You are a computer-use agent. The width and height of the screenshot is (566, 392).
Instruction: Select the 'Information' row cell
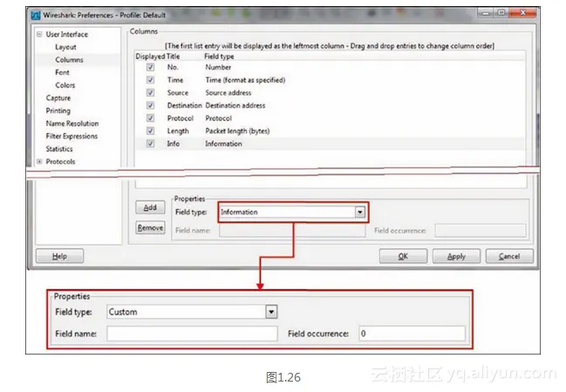coord(223,144)
